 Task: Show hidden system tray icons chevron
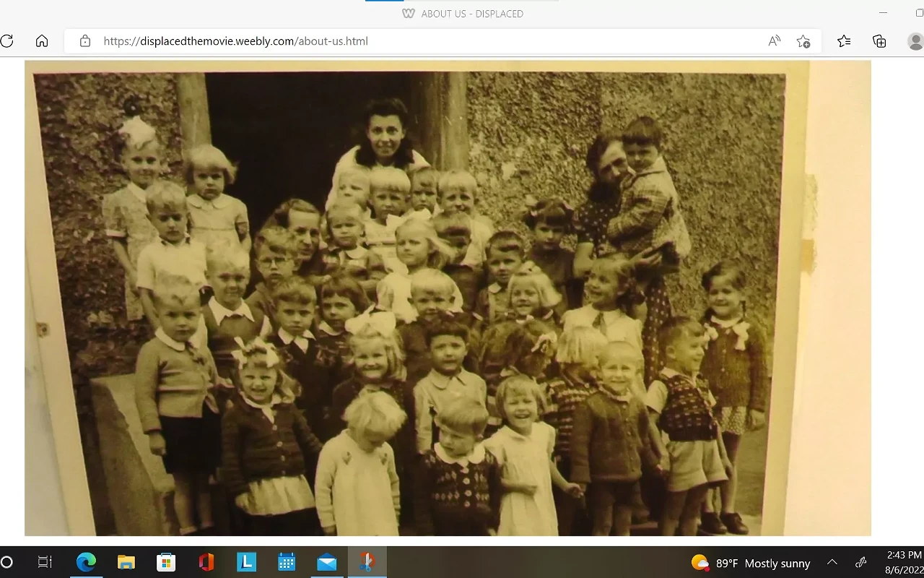tap(832, 562)
